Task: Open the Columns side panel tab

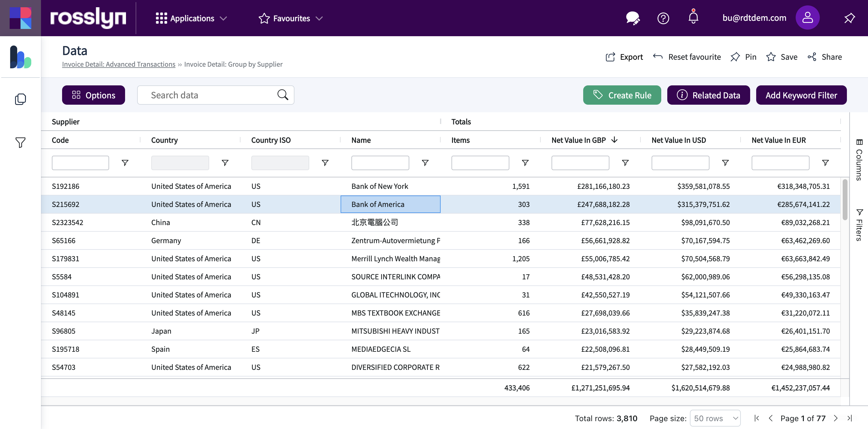Action: click(x=859, y=160)
